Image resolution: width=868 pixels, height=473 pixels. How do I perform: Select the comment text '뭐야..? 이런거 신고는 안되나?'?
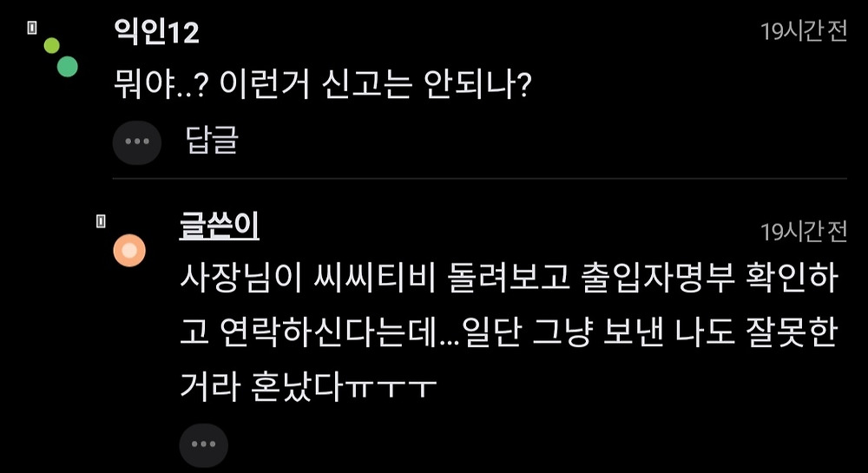point(323,85)
